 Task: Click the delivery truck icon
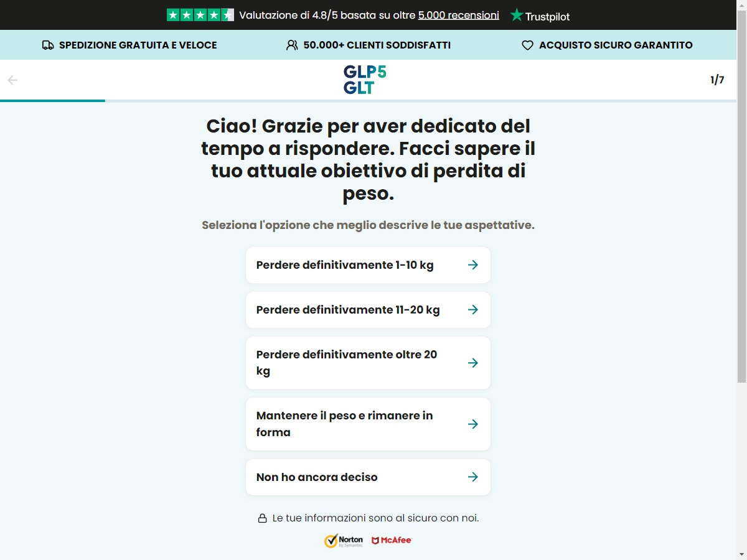pos(48,45)
